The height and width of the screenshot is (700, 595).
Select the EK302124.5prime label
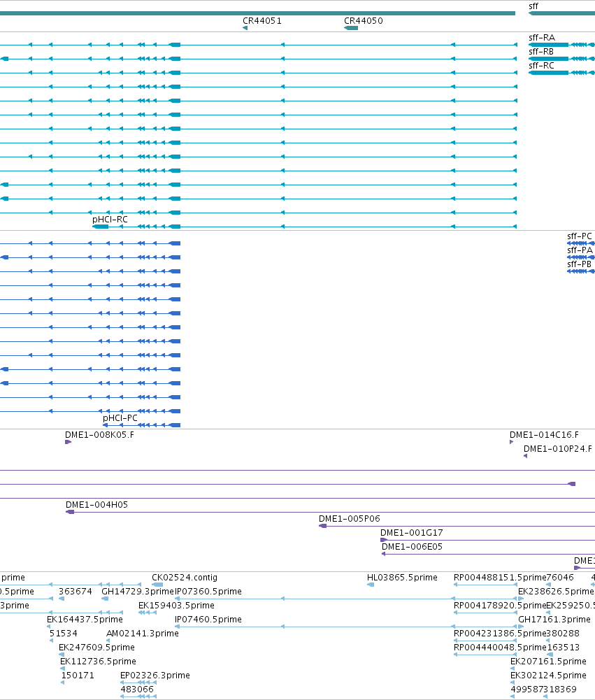(549, 676)
